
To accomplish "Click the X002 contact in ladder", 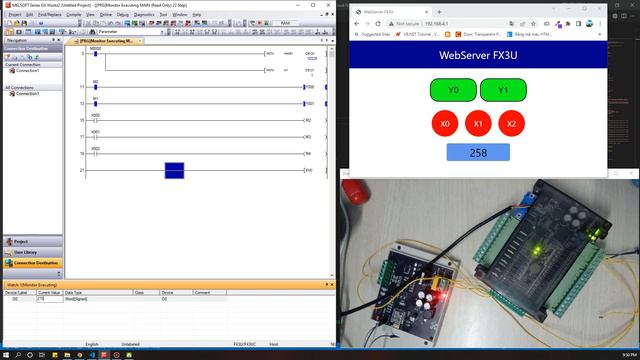I will click(96, 154).
